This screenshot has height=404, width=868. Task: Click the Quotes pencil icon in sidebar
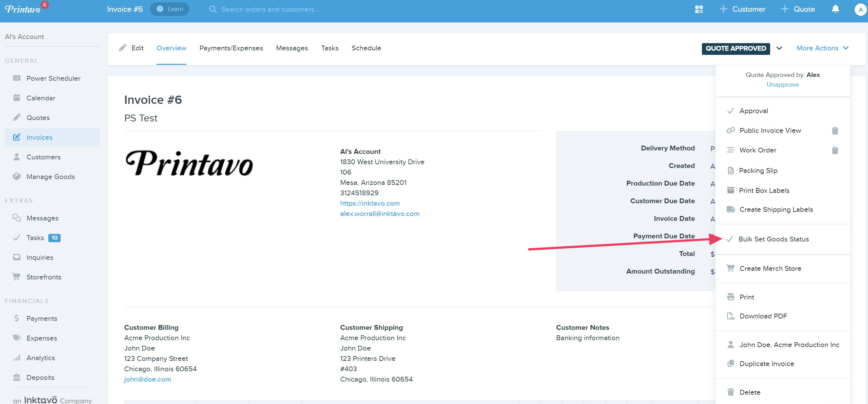click(x=17, y=117)
